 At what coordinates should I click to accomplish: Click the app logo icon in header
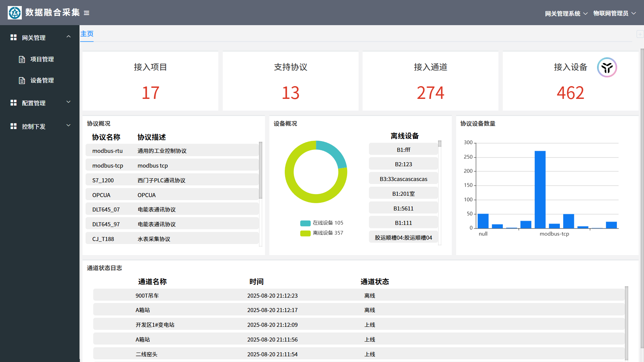pyautogui.click(x=14, y=13)
